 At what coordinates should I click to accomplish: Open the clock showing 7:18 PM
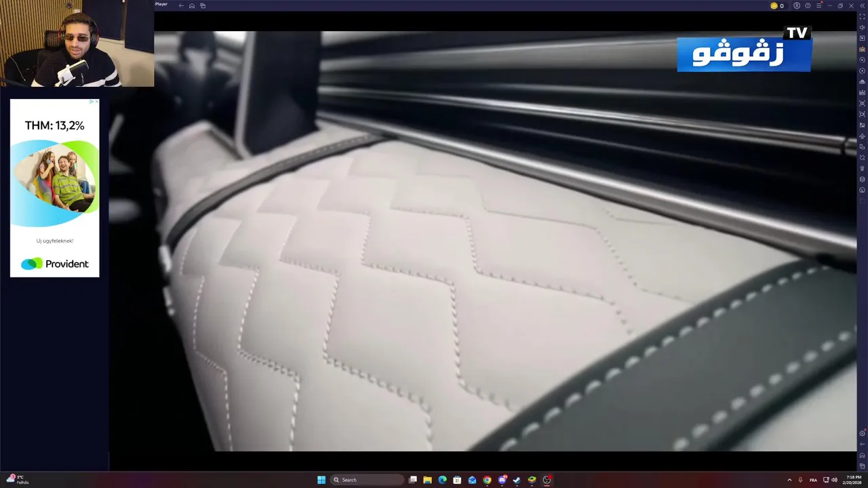pos(854,480)
